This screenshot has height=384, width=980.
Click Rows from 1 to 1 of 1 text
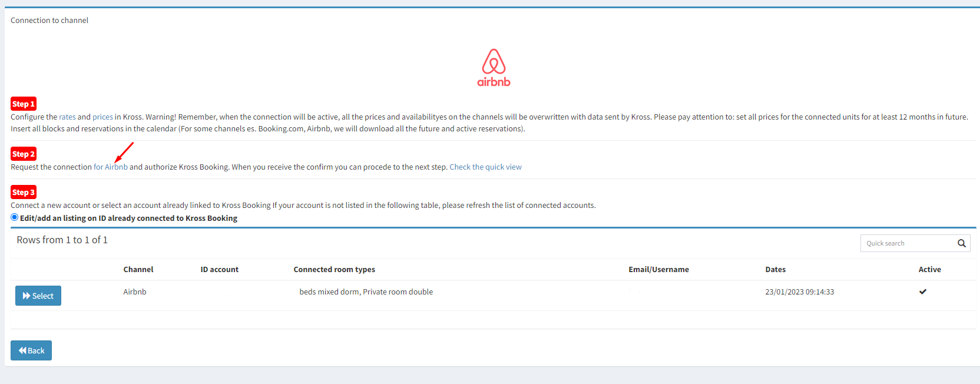coord(62,240)
